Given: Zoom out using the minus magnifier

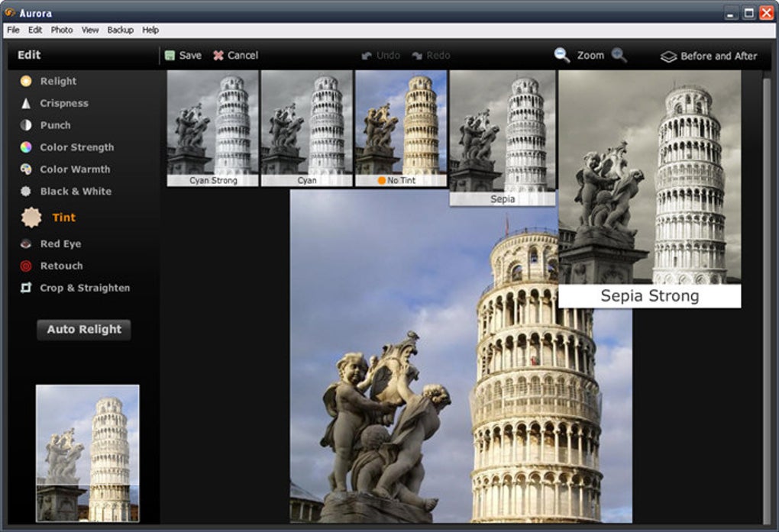Looking at the screenshot, I should point(562,55).
